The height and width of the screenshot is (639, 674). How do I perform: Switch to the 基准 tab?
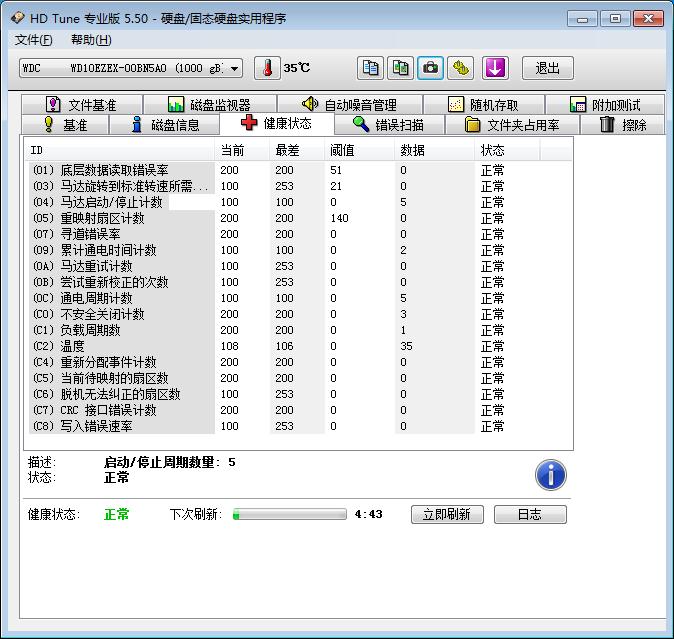coord(64,125)
